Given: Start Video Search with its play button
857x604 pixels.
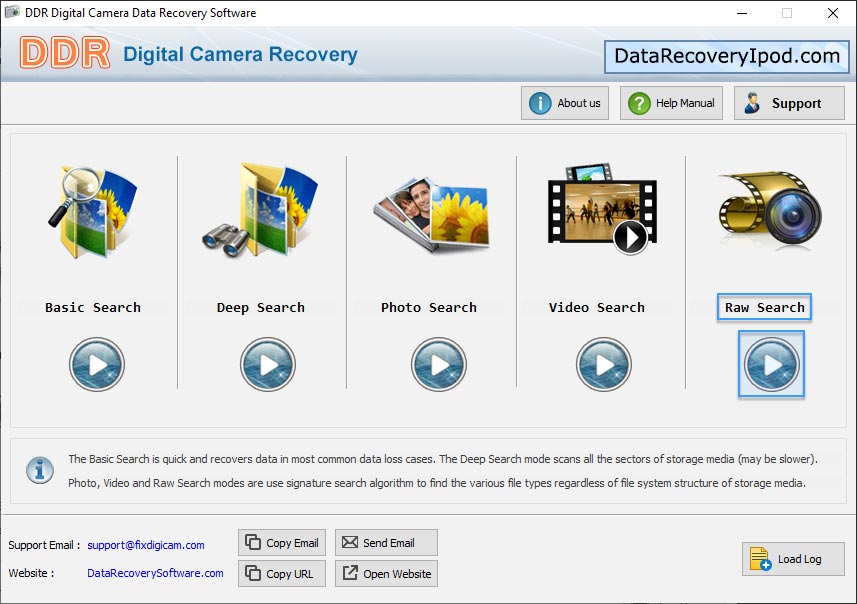Looking at the screenshot, I should [603, 364].
